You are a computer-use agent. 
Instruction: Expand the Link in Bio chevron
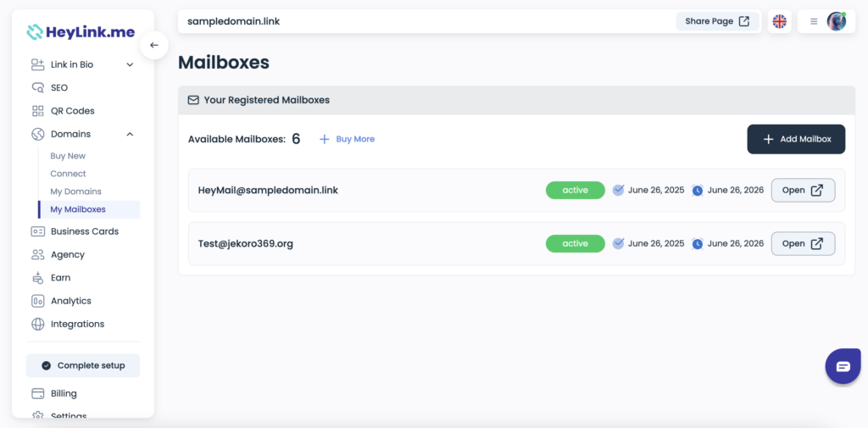click(x=130, y=64)
